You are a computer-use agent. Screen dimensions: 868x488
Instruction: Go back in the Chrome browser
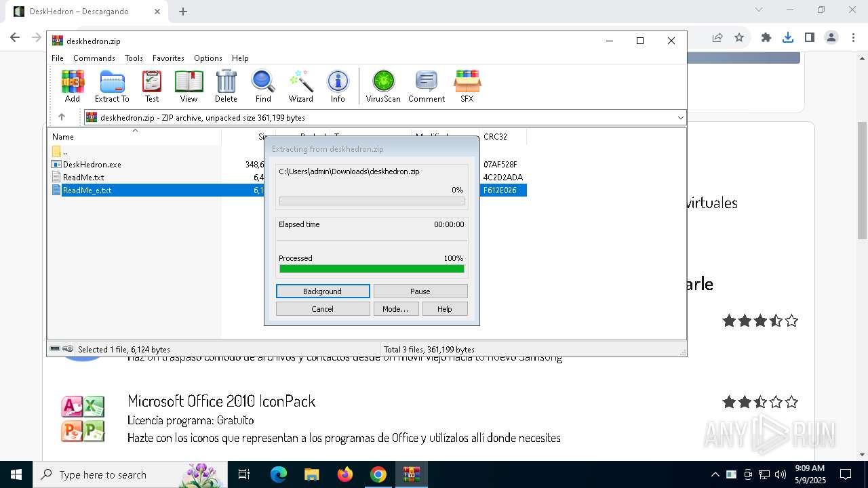[15, 38]
